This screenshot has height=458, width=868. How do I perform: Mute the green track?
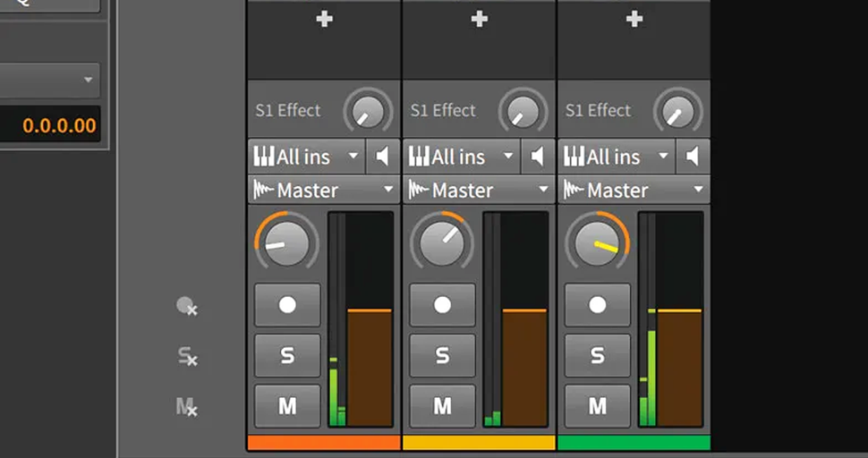(x=597, y=406)
